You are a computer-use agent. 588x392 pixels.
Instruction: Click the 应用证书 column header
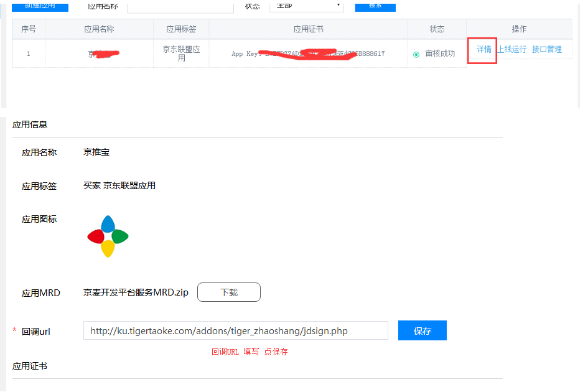tap(308, 29)
